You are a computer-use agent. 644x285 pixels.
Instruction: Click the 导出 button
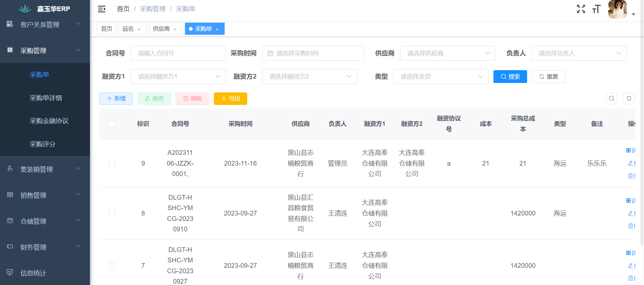(230, 98)
